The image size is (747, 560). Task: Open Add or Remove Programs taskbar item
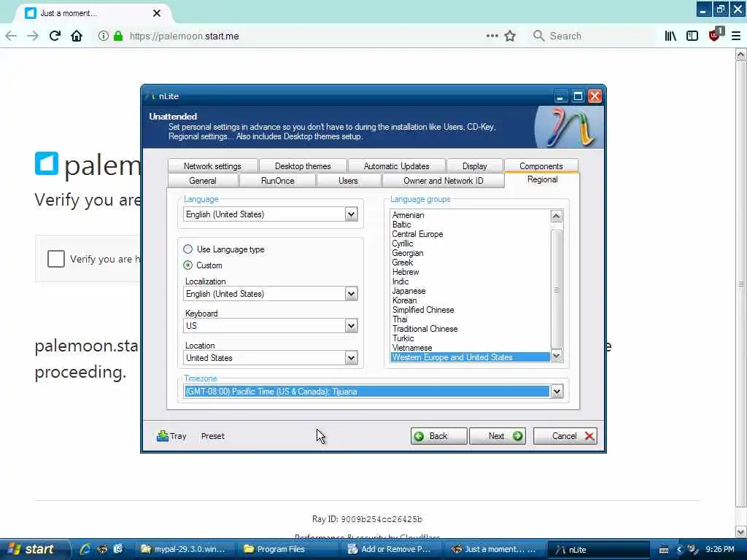point(390,549)
